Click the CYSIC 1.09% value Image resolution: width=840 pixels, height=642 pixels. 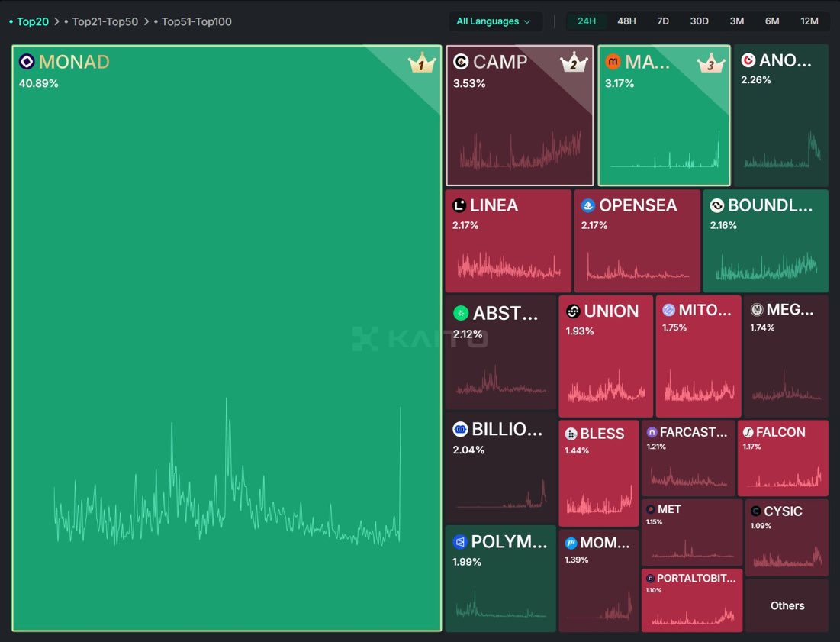(x=761, y=526)
